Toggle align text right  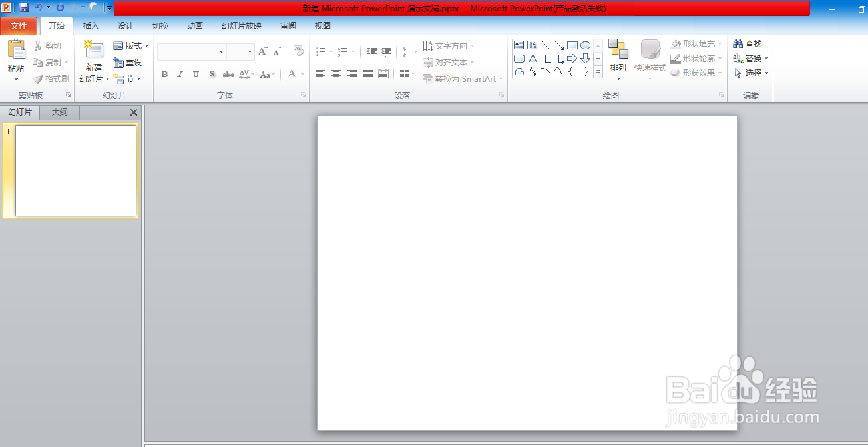[x=352, y=74]
